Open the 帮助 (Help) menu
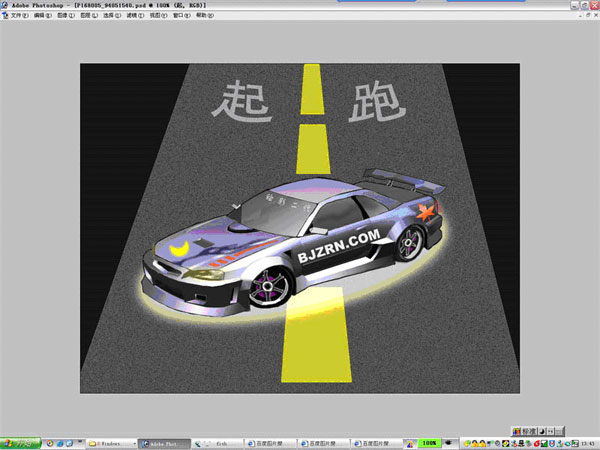The width and height of the screenshot is (600, 450). 205,15
